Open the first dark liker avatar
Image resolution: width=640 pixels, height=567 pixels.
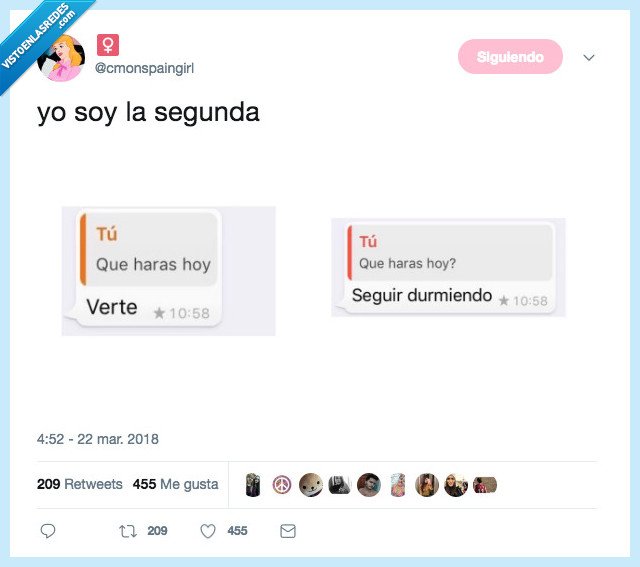253,485
